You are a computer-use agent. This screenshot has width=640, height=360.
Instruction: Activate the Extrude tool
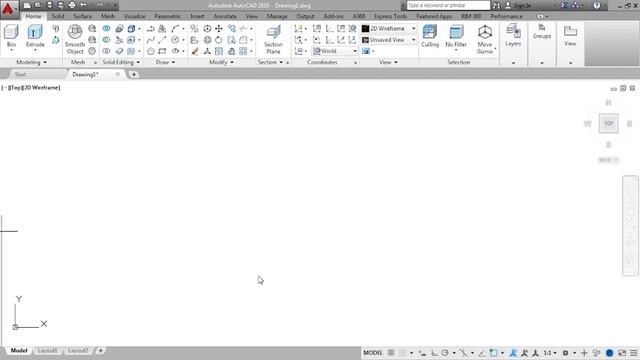35,36
